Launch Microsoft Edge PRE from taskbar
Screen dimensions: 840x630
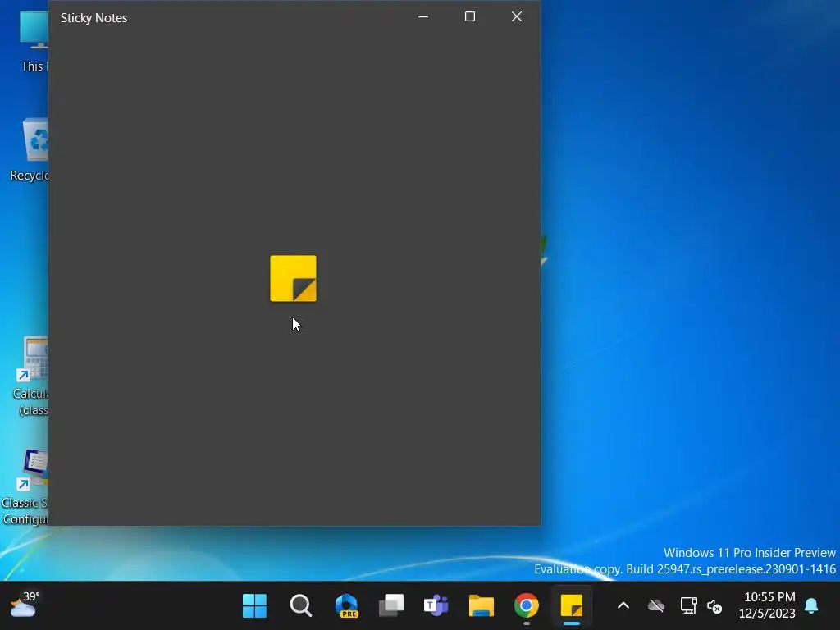[347, 606]
